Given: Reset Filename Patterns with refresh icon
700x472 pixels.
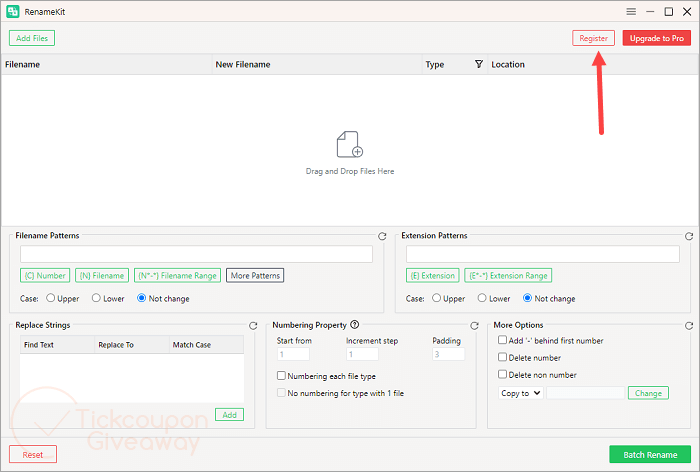Looking at the screenshot, I should pyautogui.click(x=382, y=236).
